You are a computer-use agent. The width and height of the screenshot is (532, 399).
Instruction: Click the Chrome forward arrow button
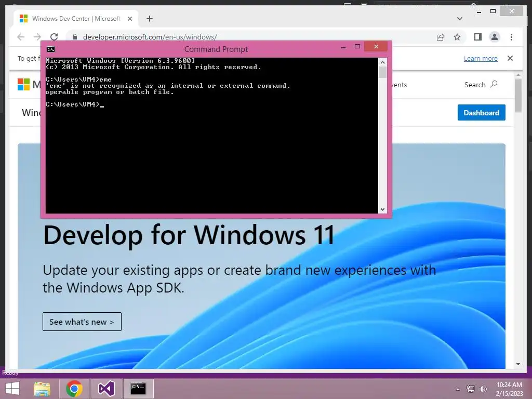tap(37, 37)
